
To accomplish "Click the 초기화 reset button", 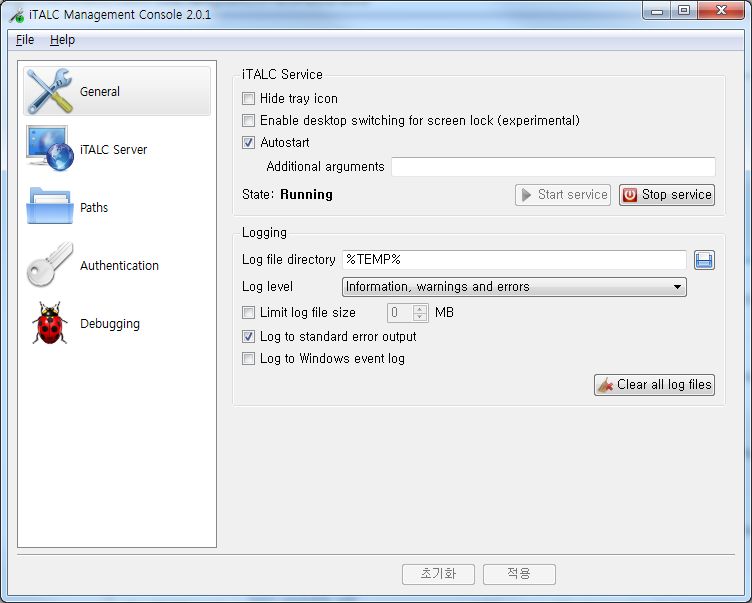I will 438,574.
